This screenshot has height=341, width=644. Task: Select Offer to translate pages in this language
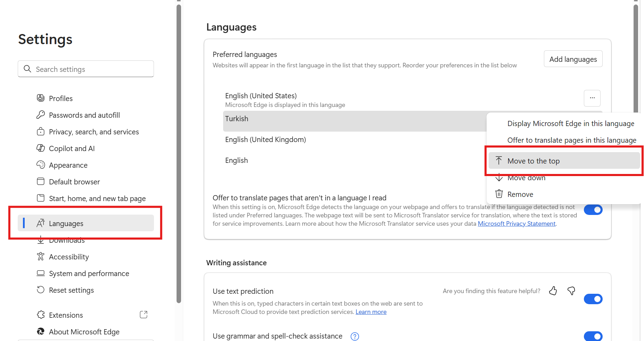(x=572, y=140)
